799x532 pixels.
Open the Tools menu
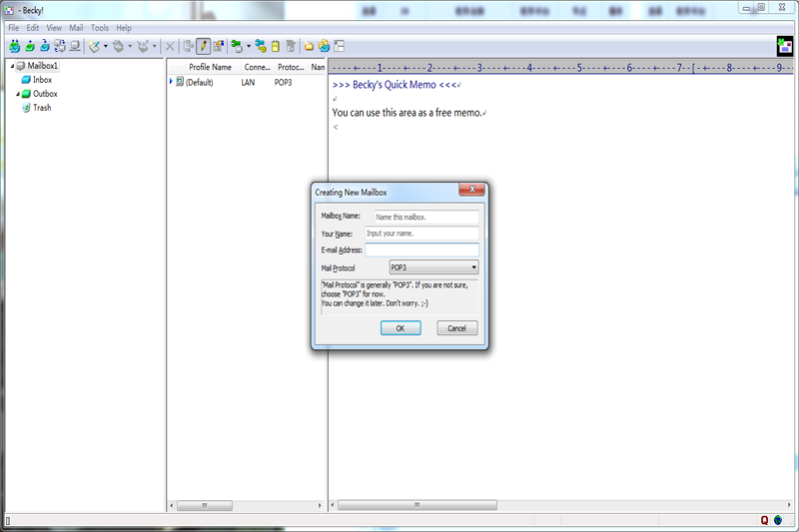tap(100, 28)
